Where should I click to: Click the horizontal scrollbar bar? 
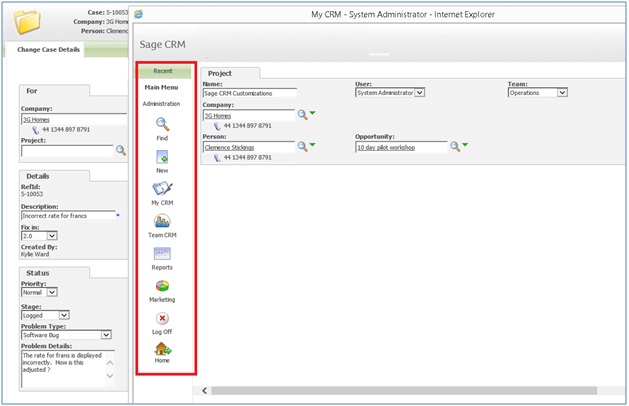(x=404, y=391)
